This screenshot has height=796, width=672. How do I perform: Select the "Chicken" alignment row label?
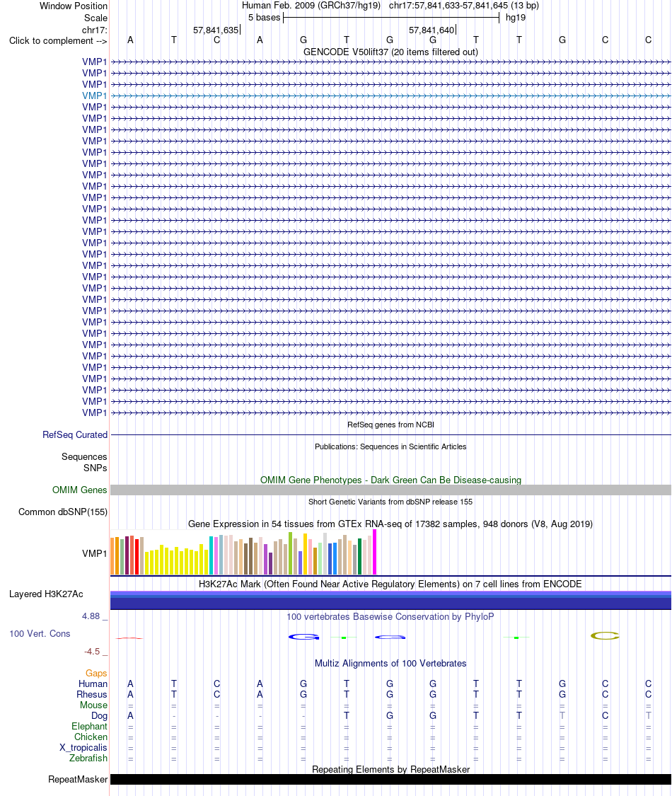[91, 737]
